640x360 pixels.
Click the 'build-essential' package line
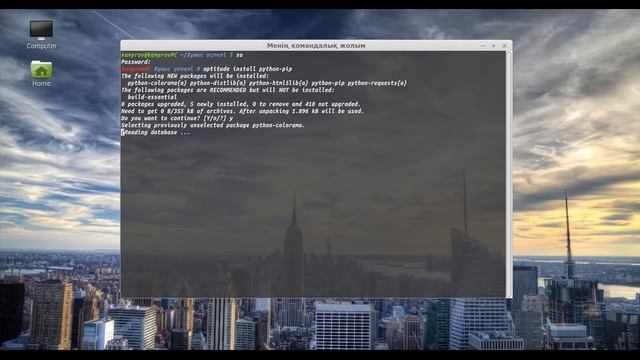[x=152, y=97]
